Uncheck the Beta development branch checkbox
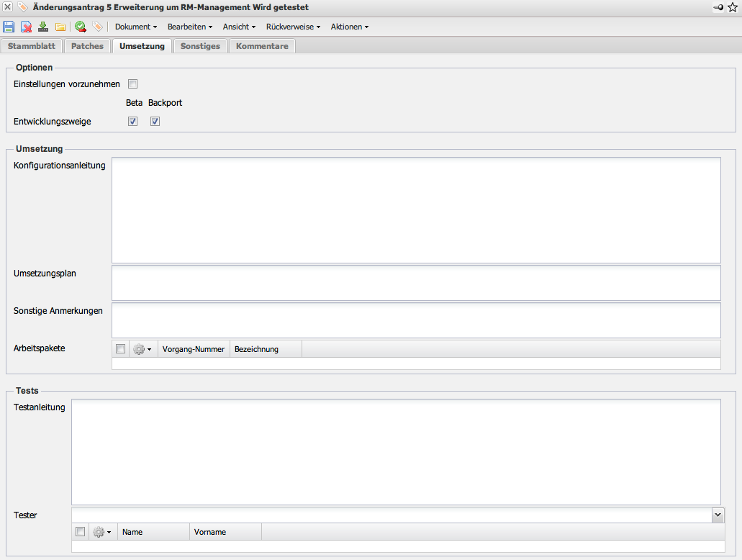 point(132,122)
